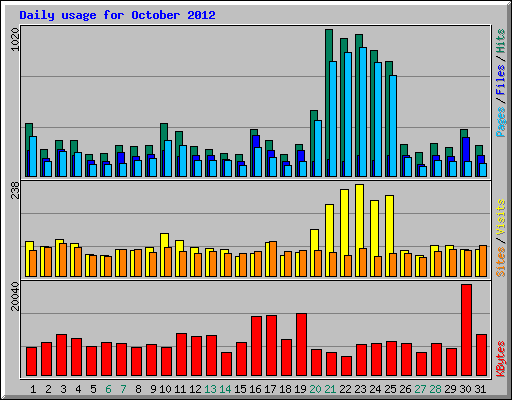Image resolution: width=512 pixels, height=400 pixels.
Task: Click the 238 axis label
Action: pos(16,190)
